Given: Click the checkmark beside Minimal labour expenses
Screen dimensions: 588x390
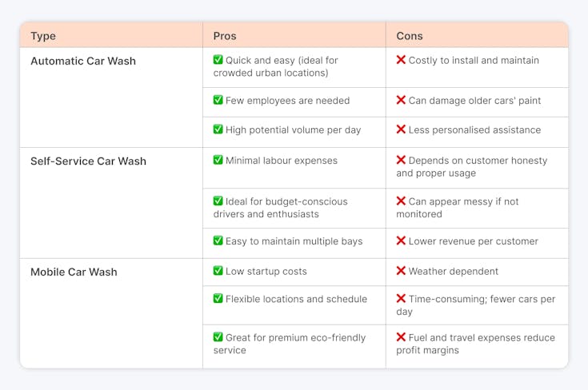Looking at the screenshot, I should click(218, 160).
